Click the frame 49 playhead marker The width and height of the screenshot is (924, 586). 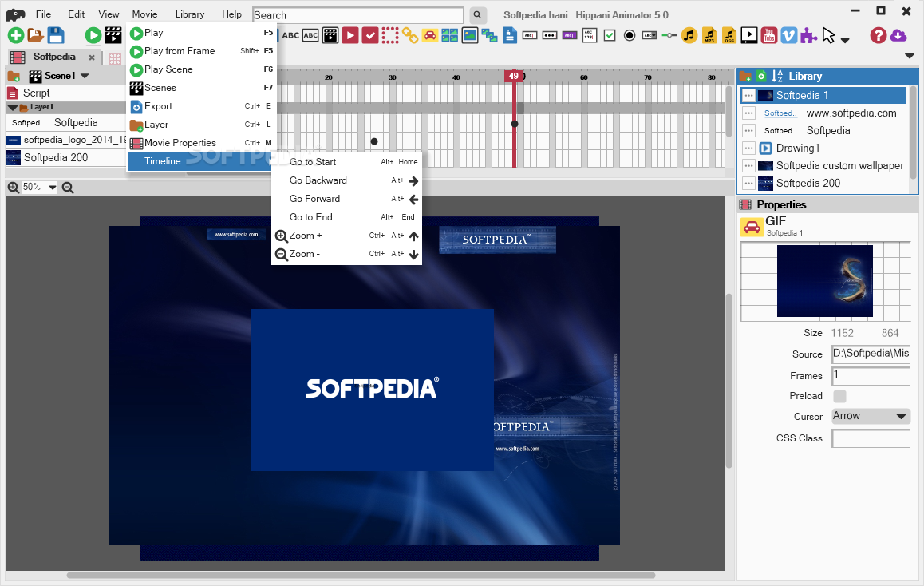513,76
